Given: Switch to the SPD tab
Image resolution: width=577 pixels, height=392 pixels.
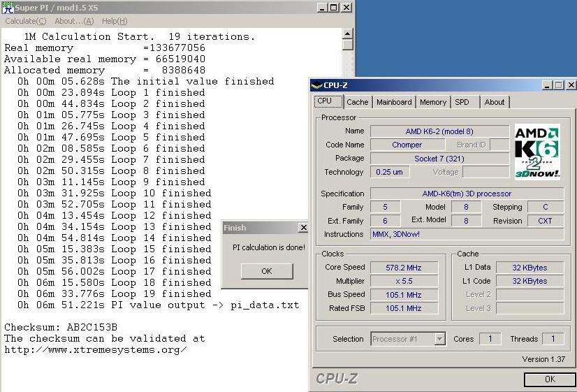Looking at the screenshot, I should pos(462,102).
